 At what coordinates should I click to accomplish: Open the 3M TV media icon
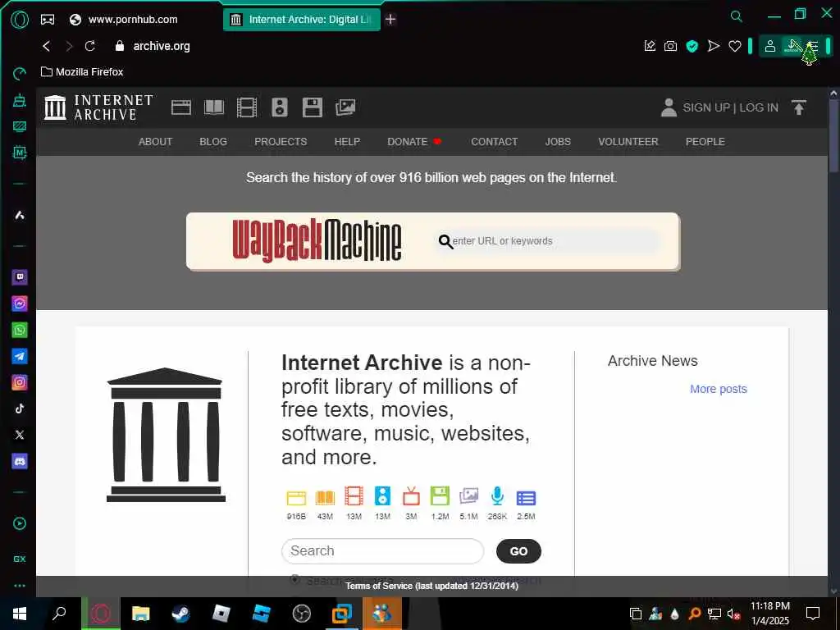tap(411, 496)
